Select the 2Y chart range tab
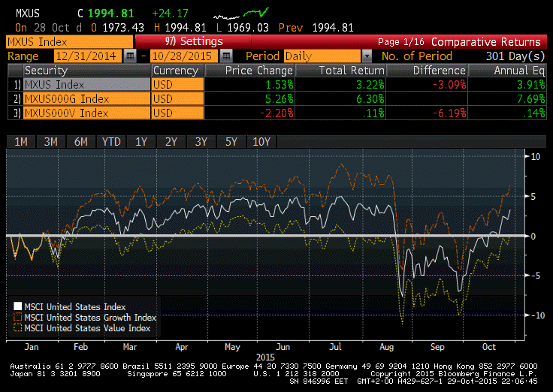Screen dimensions: 553x392 (x=171, y=142)
